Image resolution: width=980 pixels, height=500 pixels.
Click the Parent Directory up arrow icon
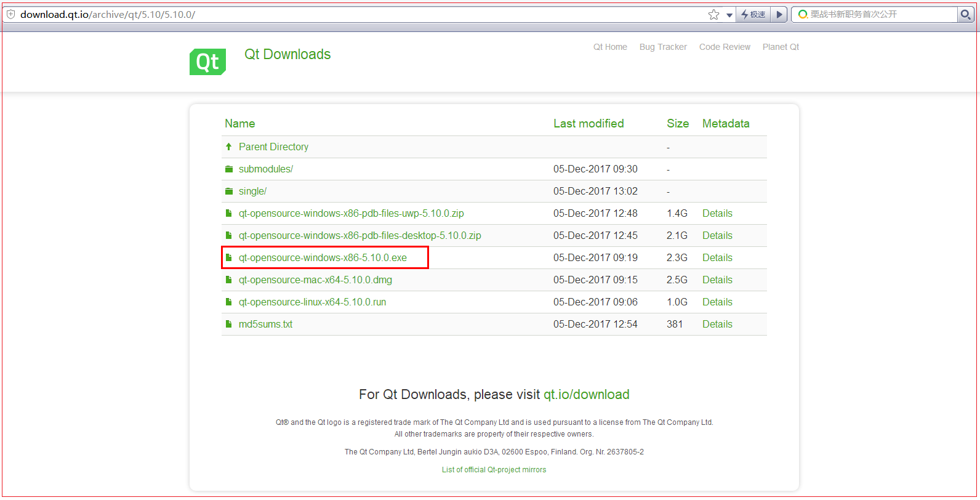(x=228, y=147)
